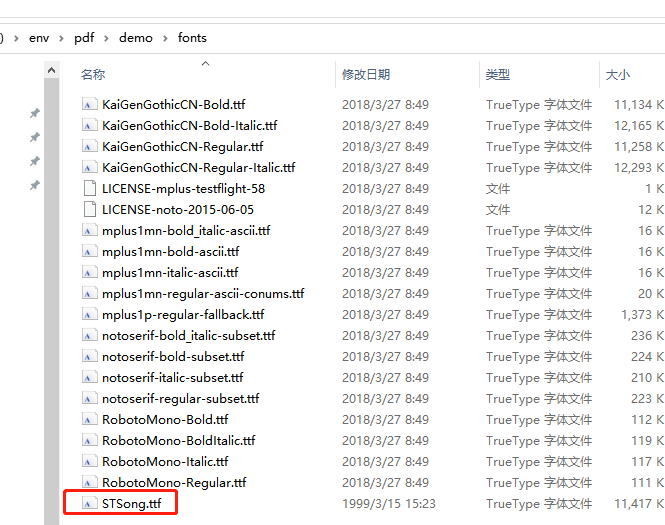
Task: Click the RobotoMono-Bold.ttf file icon
Action: coord(89,419)
